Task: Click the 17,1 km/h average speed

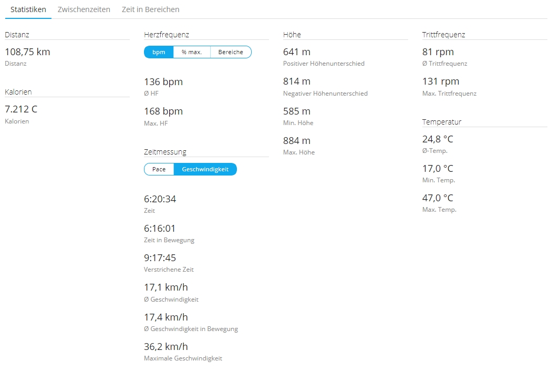Action: (x=165, y=287)
